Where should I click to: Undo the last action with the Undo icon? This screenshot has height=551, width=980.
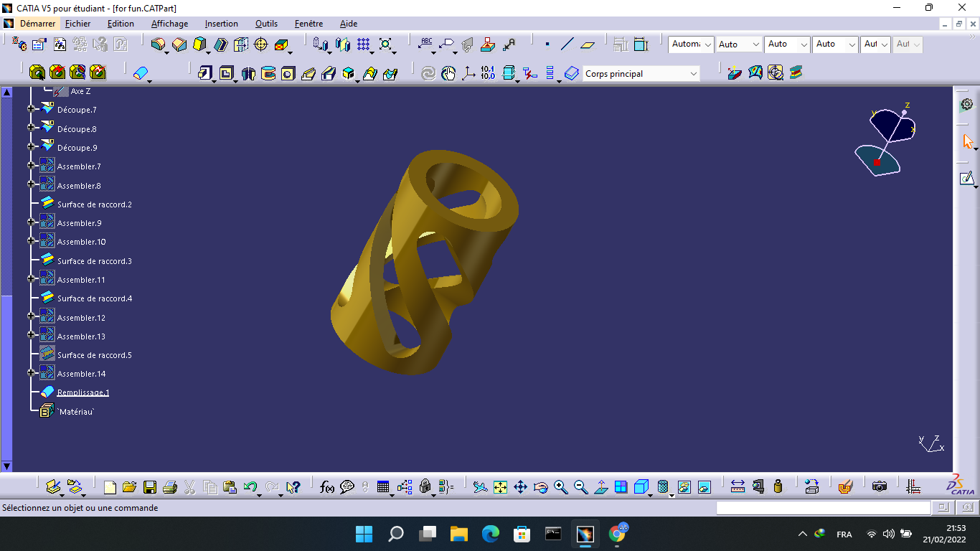coord(250,487)
